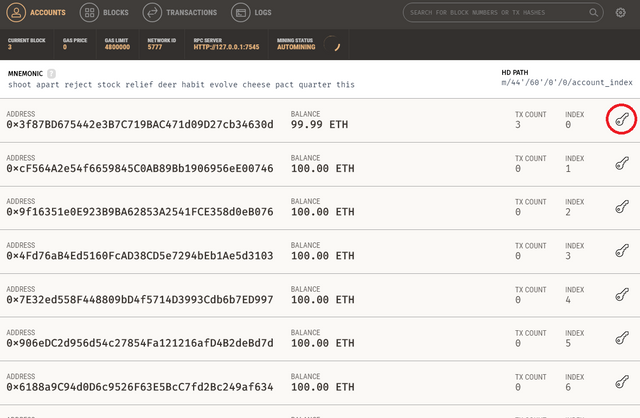Show private key for account index 4
Viewport: 640px width, 418px height.
(622, 295)
